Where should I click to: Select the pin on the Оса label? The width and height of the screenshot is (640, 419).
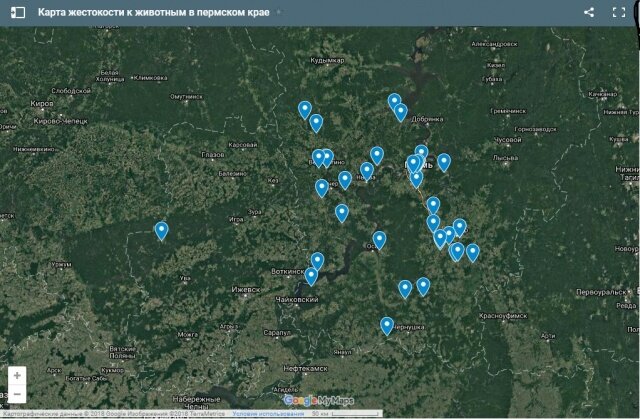[379, 240]
